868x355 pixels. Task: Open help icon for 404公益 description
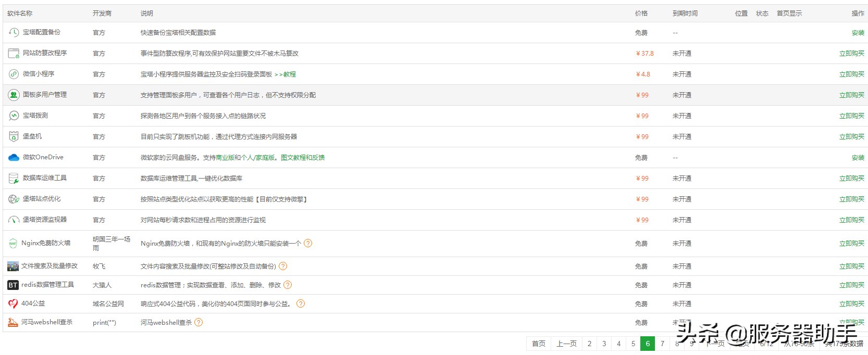point(301,303)
